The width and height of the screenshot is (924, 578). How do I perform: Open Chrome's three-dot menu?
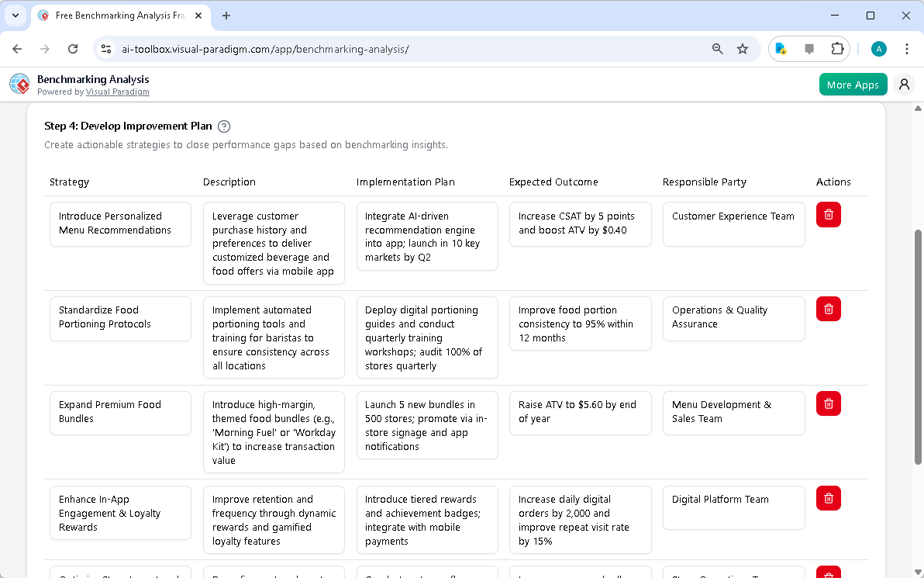click(x=907, y=48)
